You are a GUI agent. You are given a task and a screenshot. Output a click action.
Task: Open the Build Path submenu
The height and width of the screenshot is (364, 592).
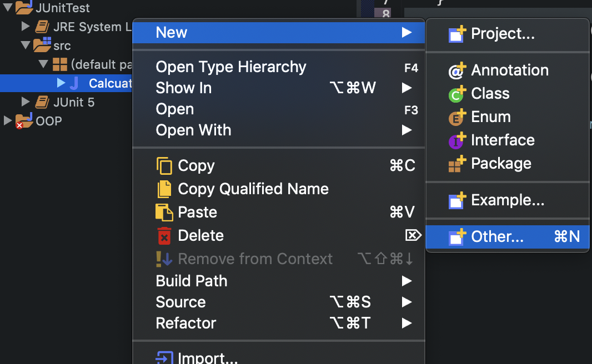click(192, 281)
